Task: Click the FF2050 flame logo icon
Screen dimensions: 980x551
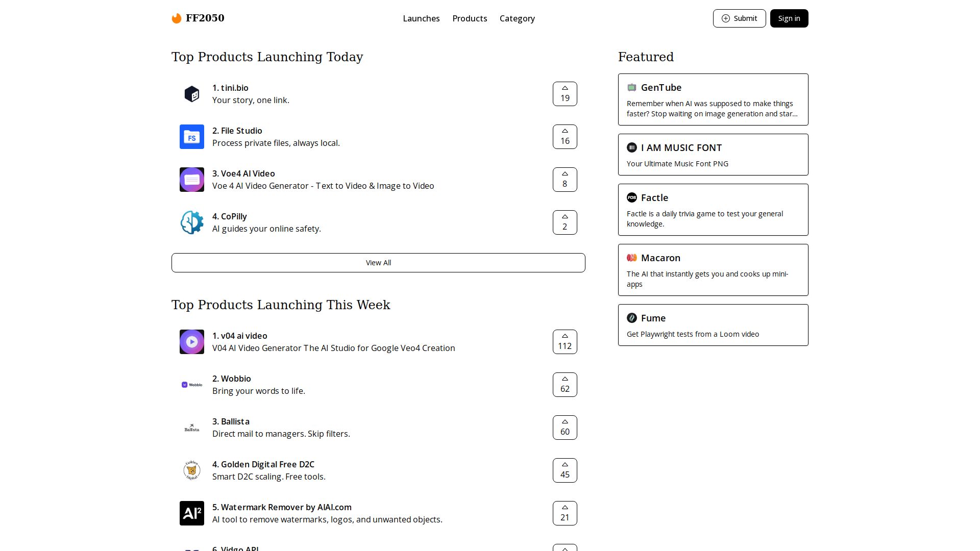Action: click(x=177, y=18)
